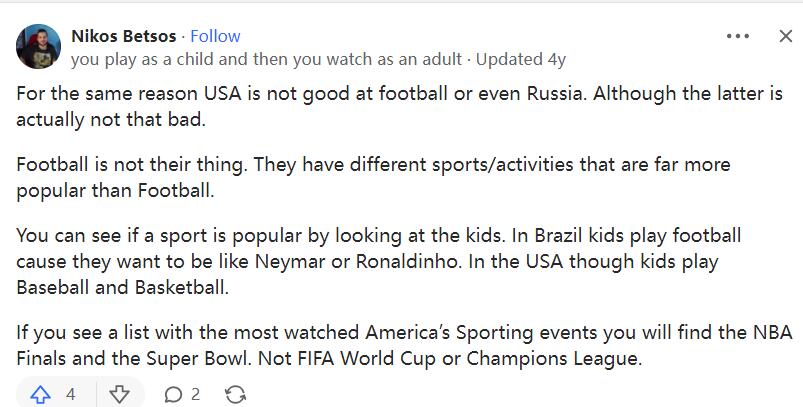Downvote this answer with the down arrow
Screen dimensions: 803x407
pyautogui.click(x=119, y=394)
